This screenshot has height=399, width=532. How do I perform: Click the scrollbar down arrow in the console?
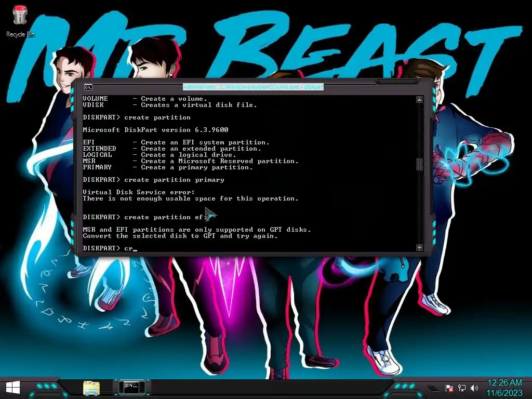point(420,247)
